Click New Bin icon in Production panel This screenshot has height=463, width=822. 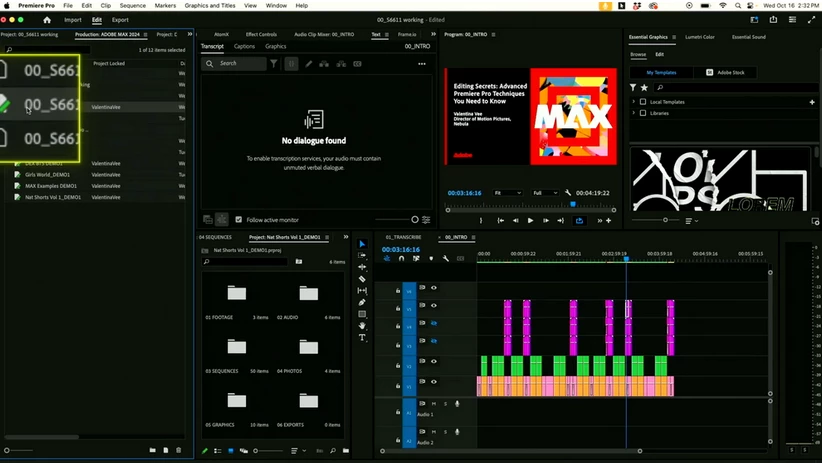(153, 450)
